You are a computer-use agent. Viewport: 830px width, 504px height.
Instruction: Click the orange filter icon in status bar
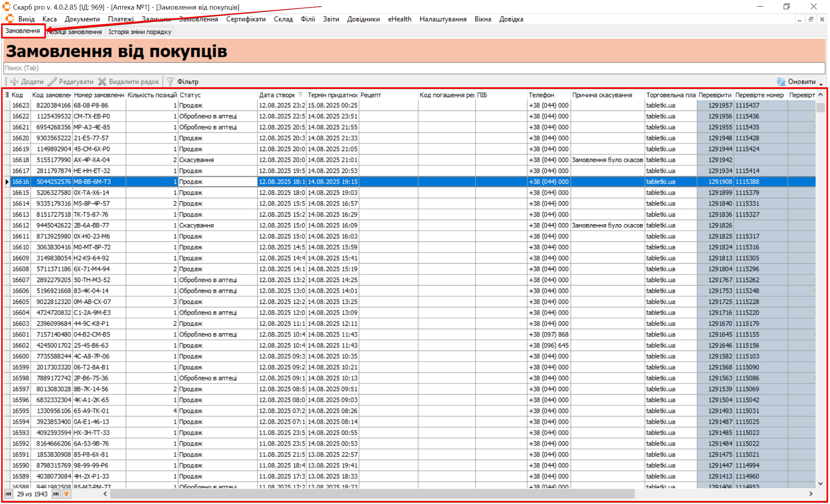point(66,494)
